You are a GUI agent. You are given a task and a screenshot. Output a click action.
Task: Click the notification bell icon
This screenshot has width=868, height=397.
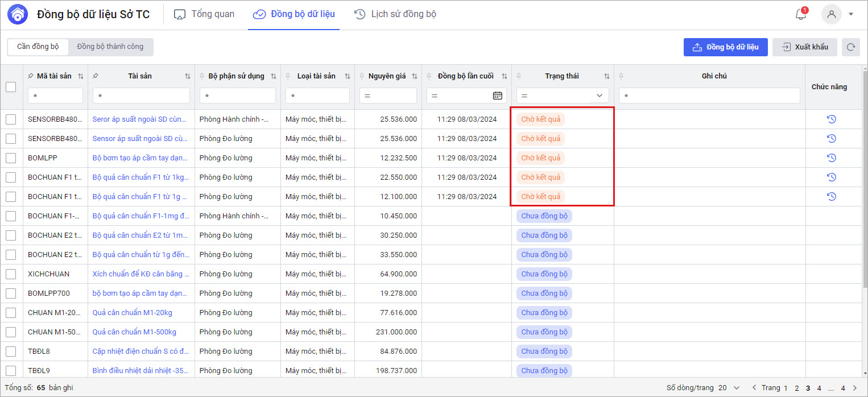801,15
